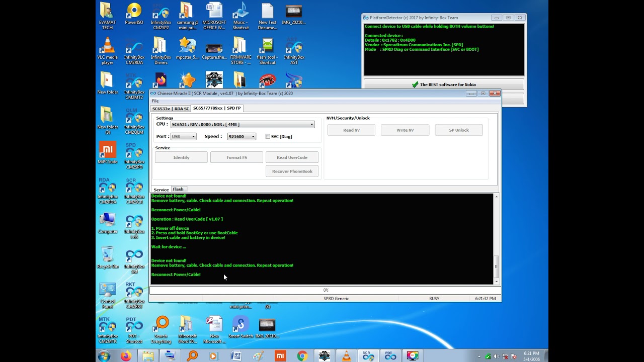Click the BUSY status bar entry

(434, 299)
